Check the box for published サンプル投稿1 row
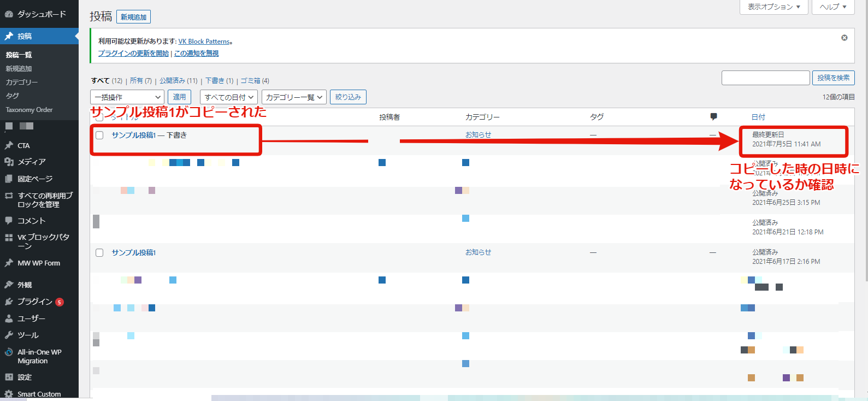This screenshot has height=401, width=868. (x=99, y=252)
